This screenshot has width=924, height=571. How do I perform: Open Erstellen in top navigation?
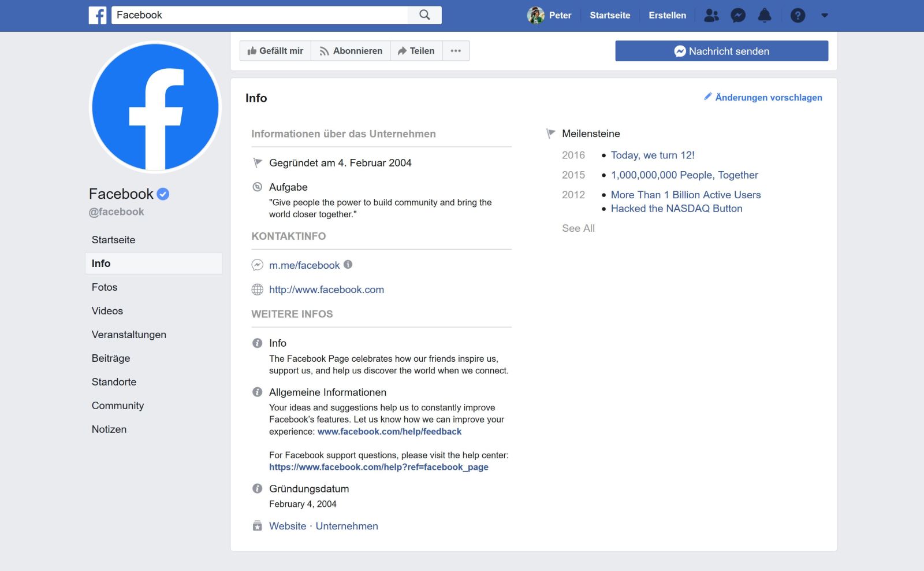667,16
